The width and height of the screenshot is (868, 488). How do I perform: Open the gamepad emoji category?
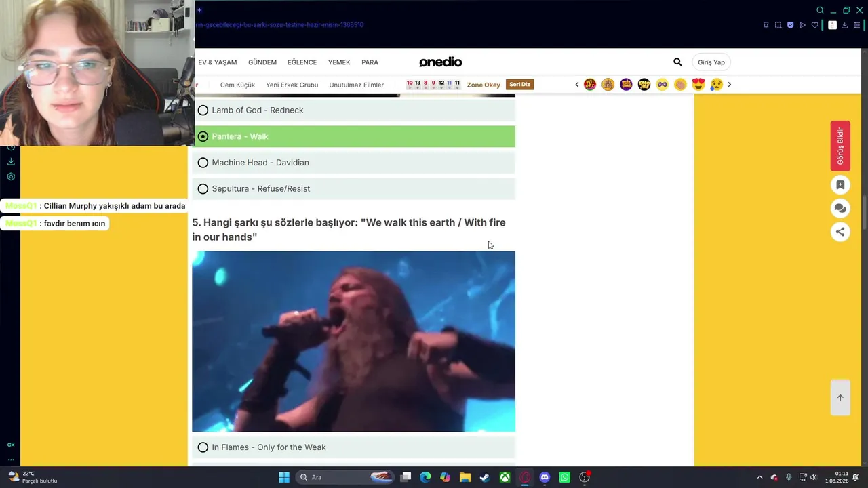click(663, 85)
